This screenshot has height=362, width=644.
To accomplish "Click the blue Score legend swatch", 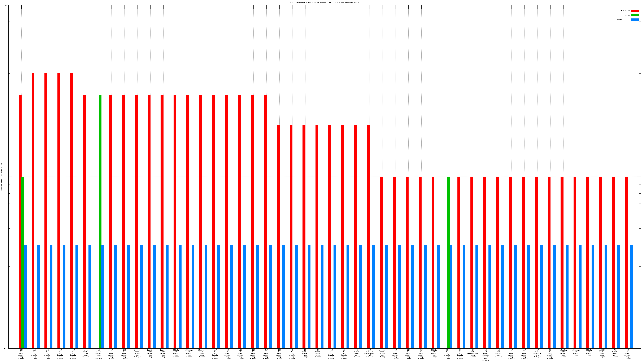I will 635,19.
